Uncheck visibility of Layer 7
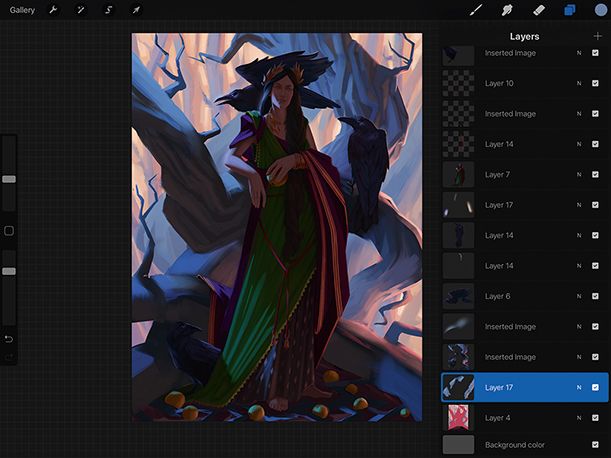 595,175
